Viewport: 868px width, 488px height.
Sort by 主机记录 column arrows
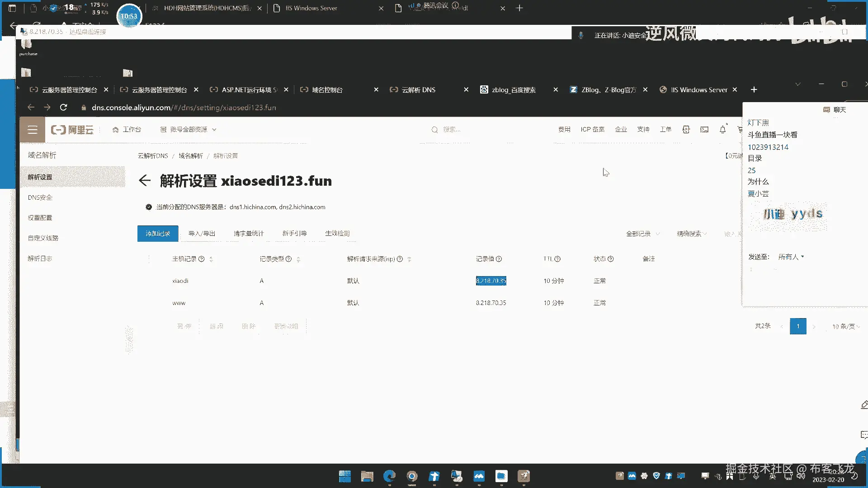click(x=211, y=259)
